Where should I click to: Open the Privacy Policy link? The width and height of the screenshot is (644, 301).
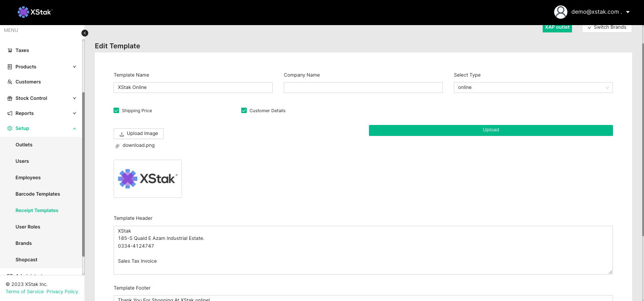62,292
